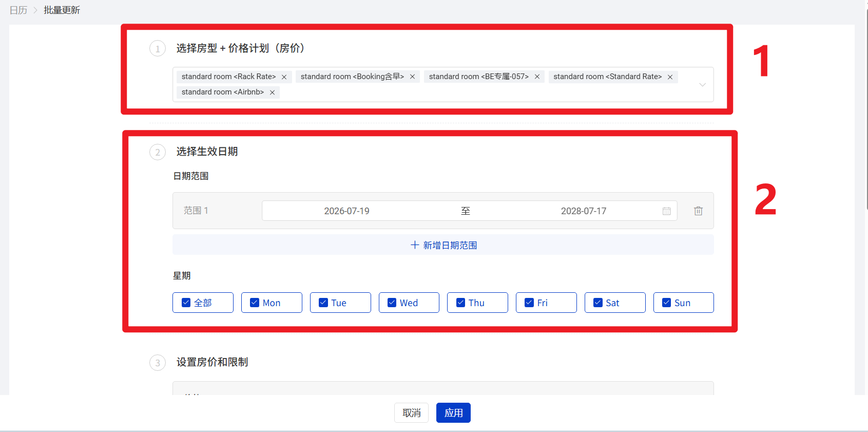The image size is (868, 432).
Task: Click the start date 2026-07-19
Action: coord(346,211)
